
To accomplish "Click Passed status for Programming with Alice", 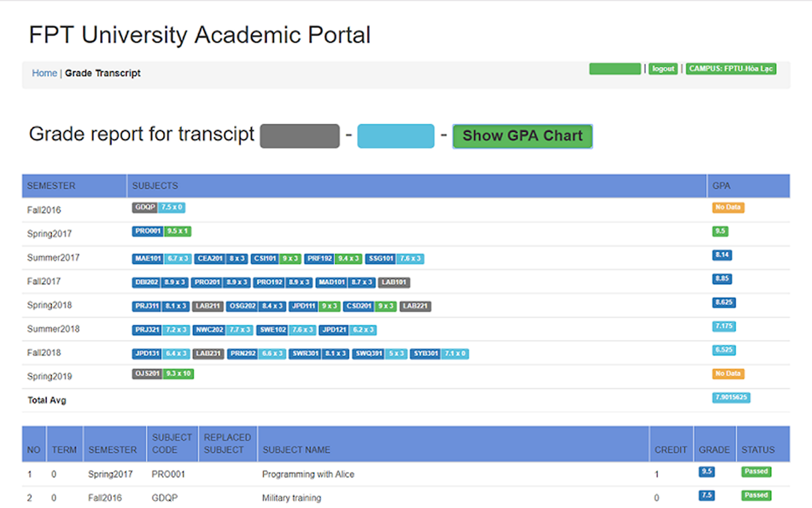I will pos(756,471).
